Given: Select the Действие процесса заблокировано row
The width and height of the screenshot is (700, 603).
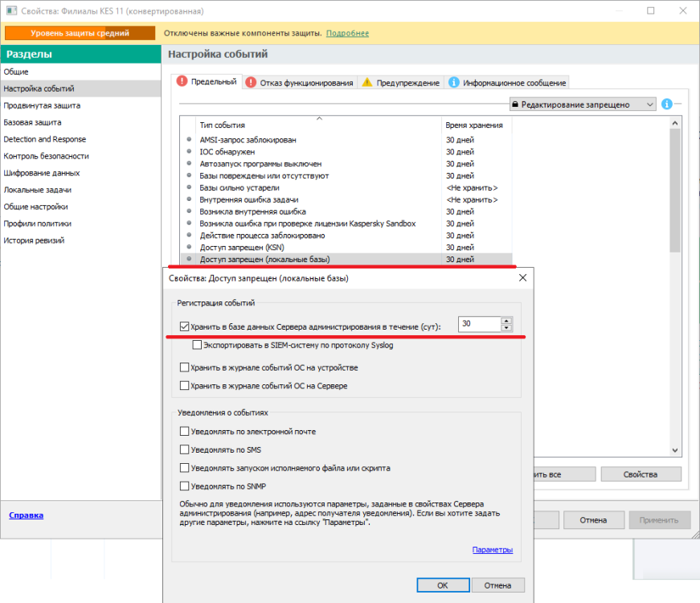Looking at the screenshot, I should coord(346,235).
